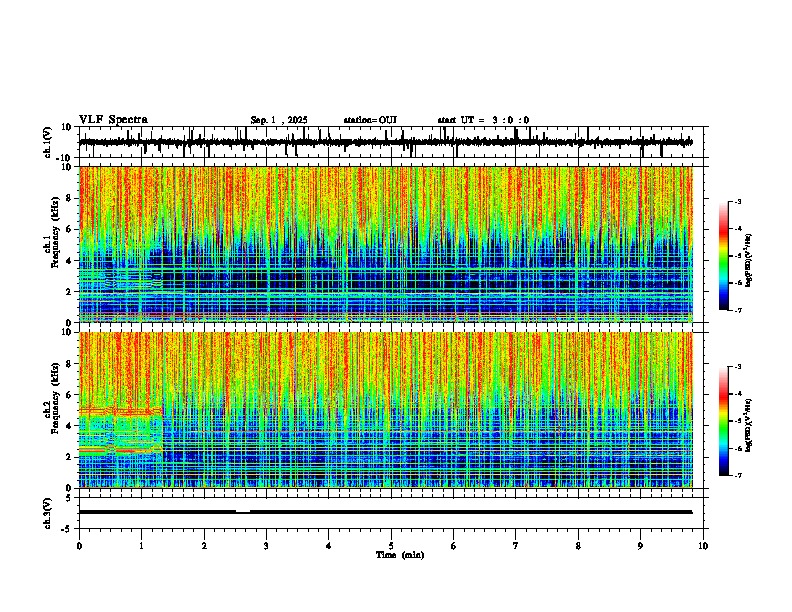Click the "Time (min)" axis label

pos(400,555)
